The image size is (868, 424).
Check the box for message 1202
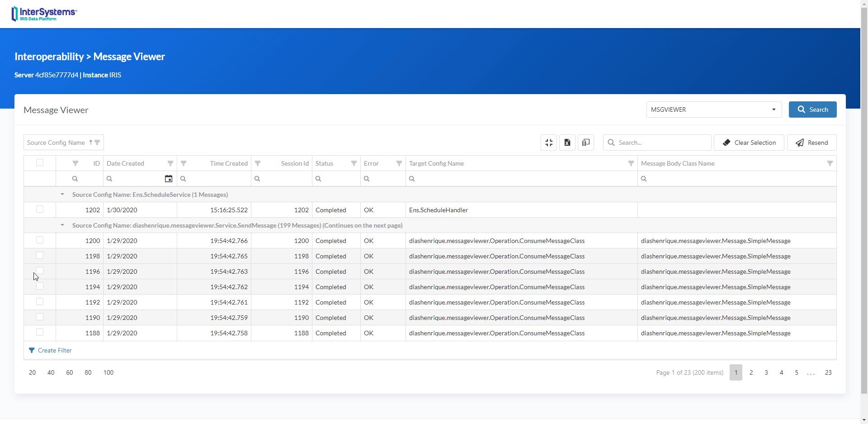pos(40,210)
